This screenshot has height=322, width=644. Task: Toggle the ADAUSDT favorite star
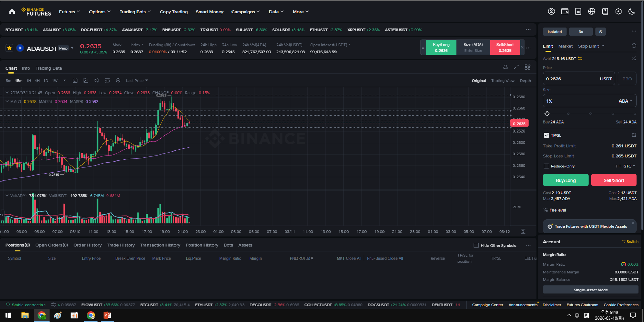[x=9, y=48]
